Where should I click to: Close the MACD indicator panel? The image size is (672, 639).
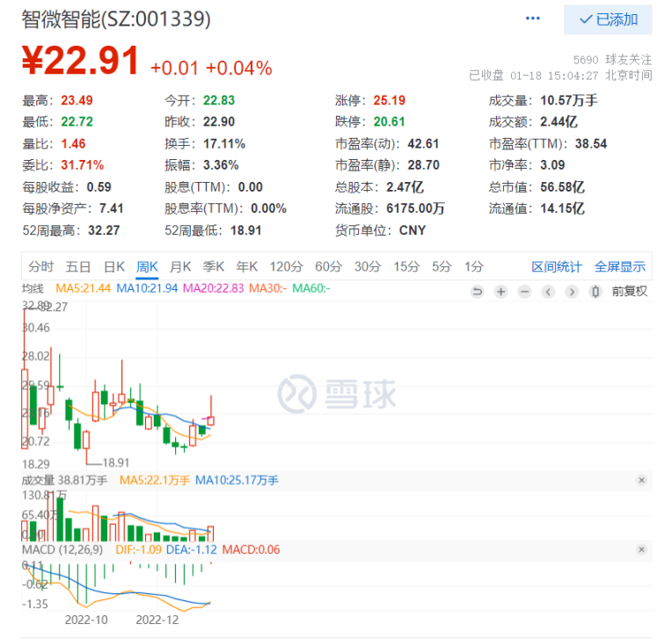[x=641, y=549]
